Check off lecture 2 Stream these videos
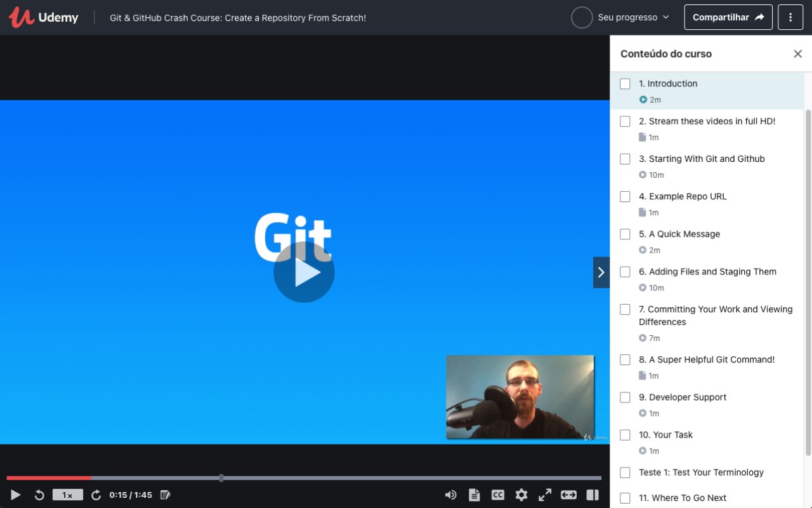The height and width of the screenshot is (508, 812). click(625, 121)
